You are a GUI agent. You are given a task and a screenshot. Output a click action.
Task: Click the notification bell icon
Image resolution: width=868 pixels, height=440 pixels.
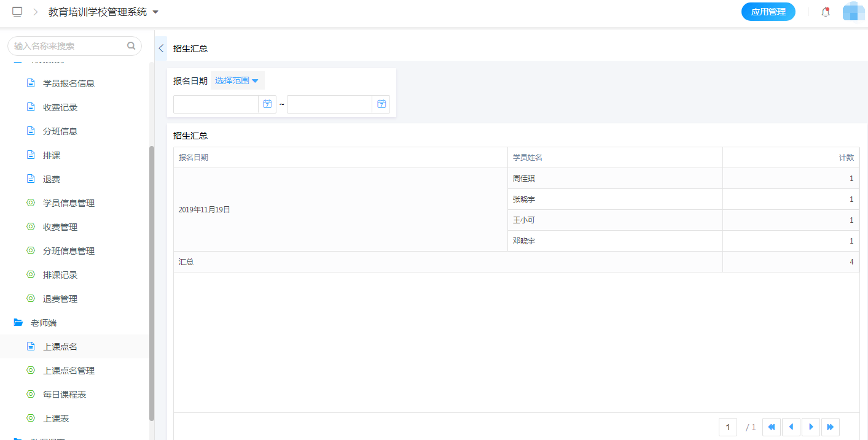point(826,12)
